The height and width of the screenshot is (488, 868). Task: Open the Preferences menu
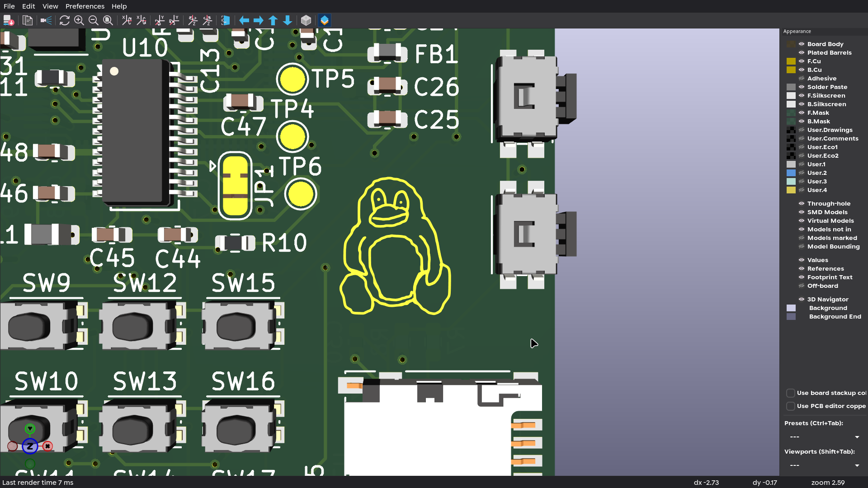coord(85,6)
